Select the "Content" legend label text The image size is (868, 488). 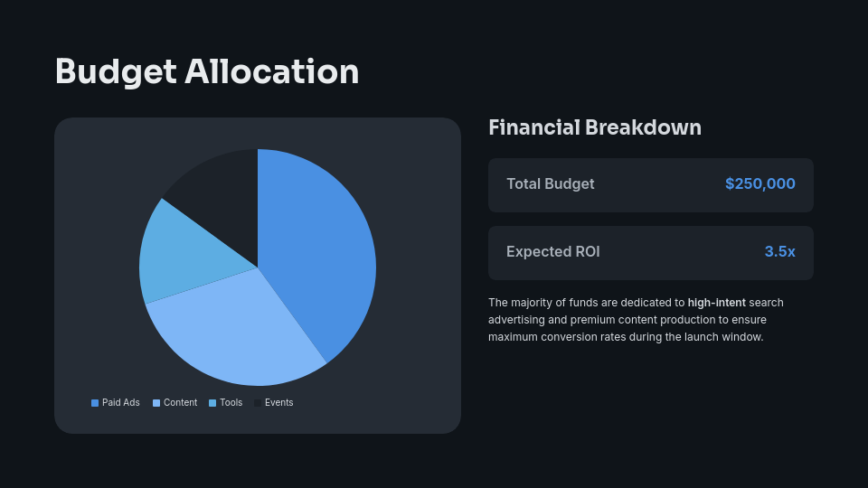click(x=181, y=403)
